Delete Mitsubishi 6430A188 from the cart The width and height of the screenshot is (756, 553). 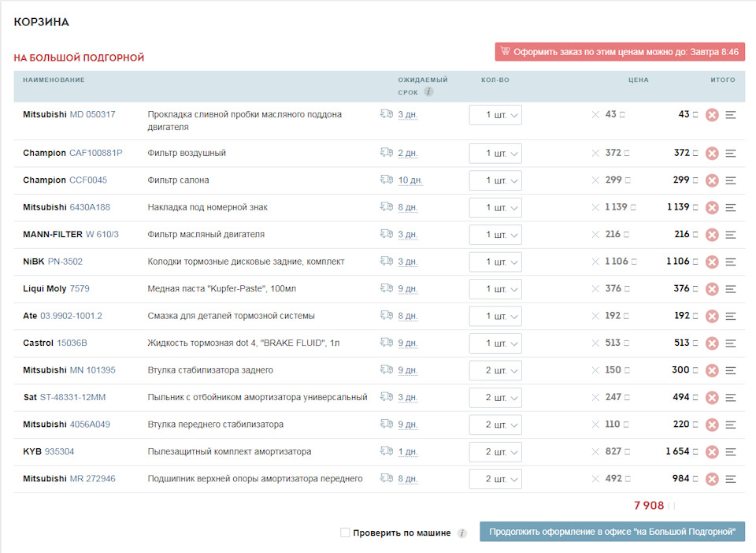(x=712, y=207)
